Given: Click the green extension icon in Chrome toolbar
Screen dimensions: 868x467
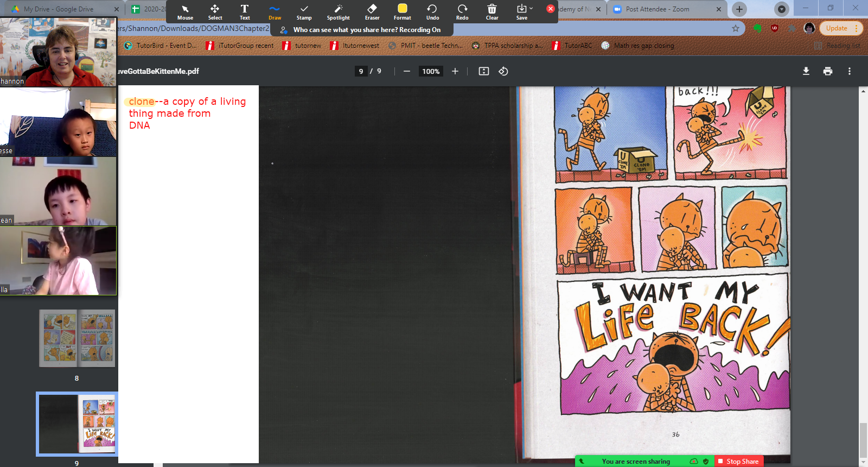Looking at the screenshot, I should [x=757, y=28].
